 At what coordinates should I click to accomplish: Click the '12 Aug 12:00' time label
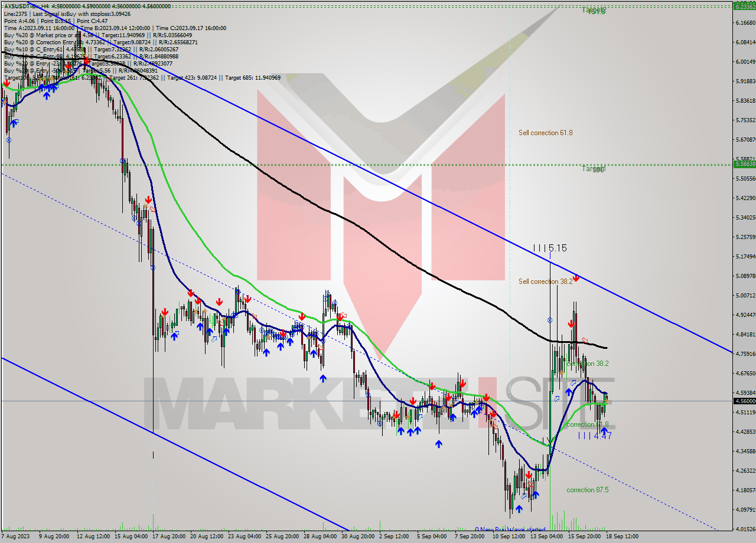click(x=94, y=537)
